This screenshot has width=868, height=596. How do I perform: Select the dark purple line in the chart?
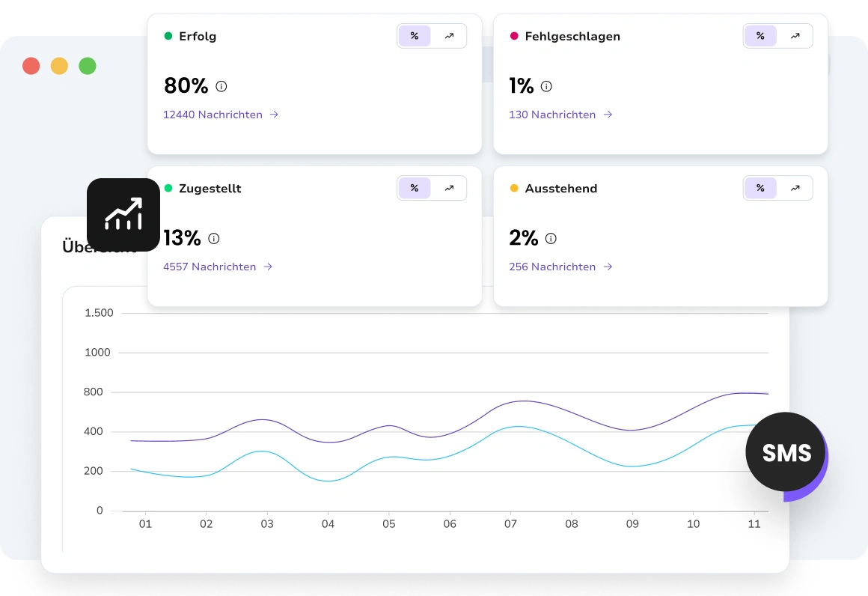[x=524, y=402]
